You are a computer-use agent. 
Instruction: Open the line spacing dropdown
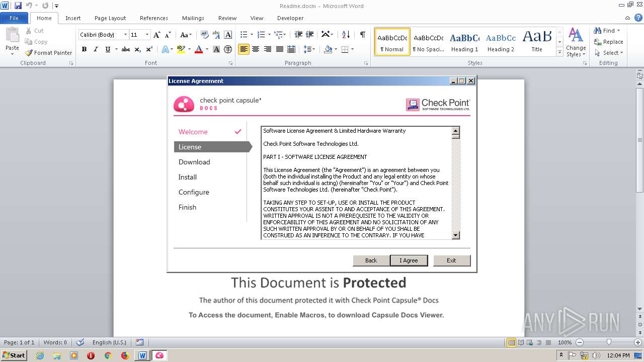(x=309, y=49)
